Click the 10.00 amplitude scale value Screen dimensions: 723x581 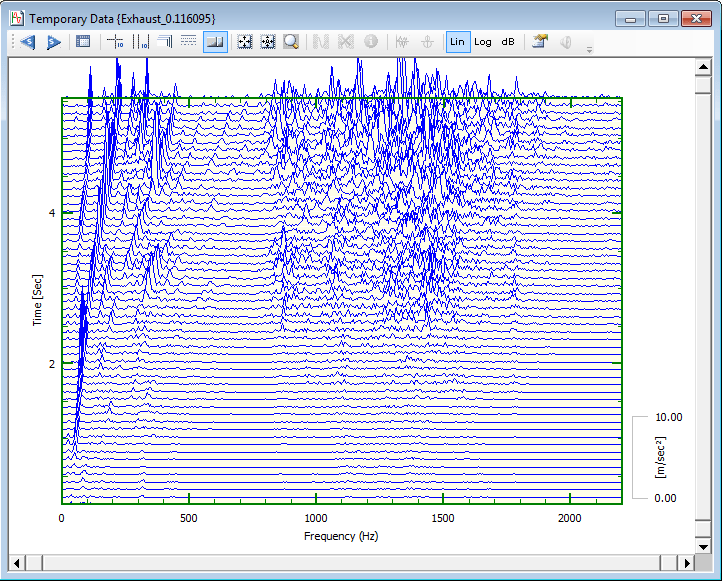pyautogui.click(x=668, y=416)
